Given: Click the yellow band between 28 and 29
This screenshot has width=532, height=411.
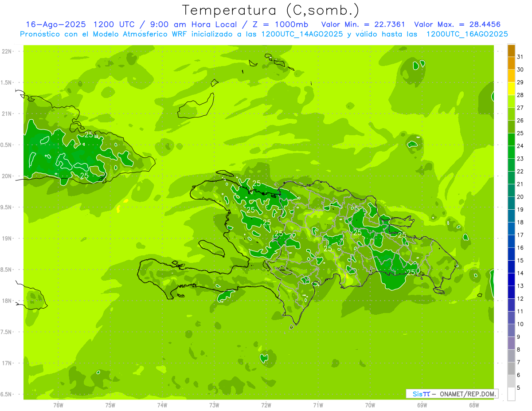Looking at the screenshot, I should 511,89.
